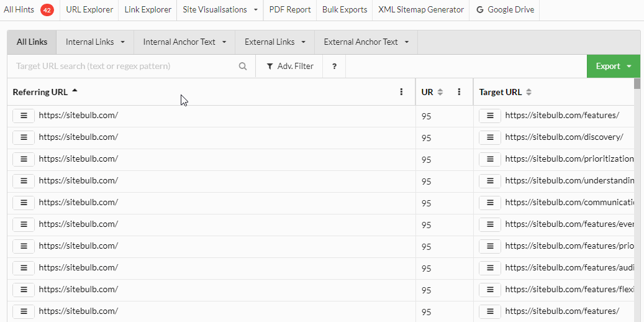
Task: Expand the Internal Anchor Text dropdown
Action: (224, 42)
